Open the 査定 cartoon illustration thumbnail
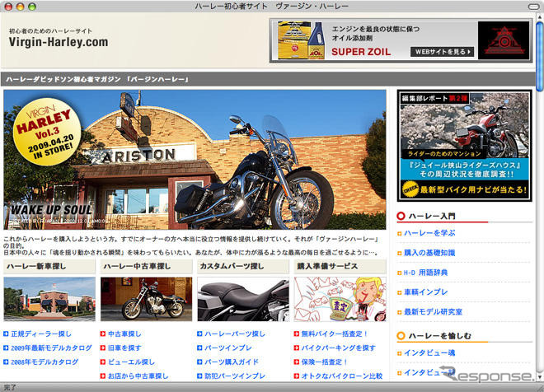Screen dimensions: 544x392 (340, 299)
